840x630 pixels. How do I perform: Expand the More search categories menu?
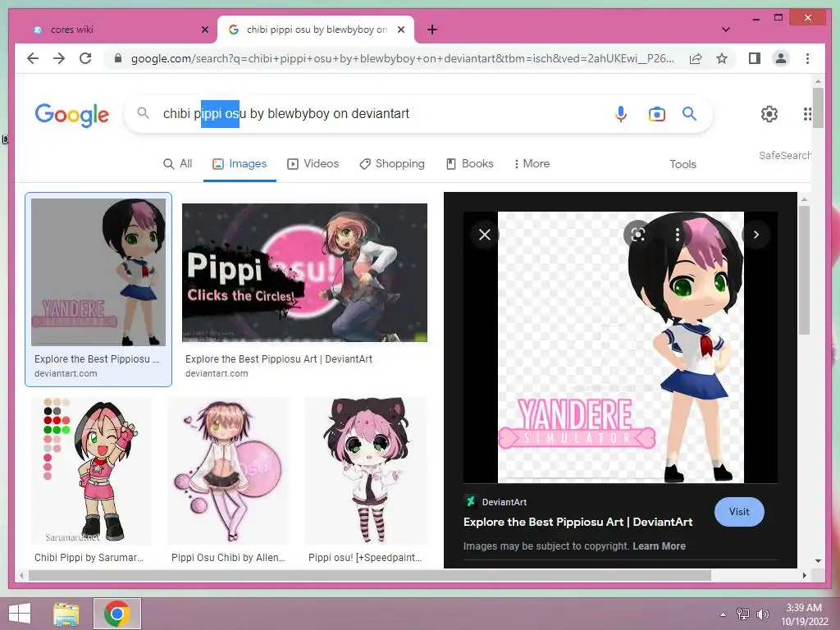532,164
